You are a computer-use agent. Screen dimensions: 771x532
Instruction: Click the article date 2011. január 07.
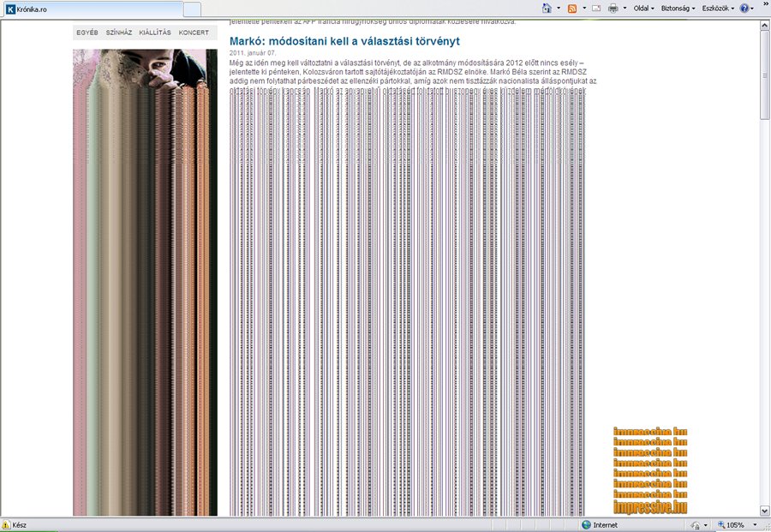click(x=253, y=53)
